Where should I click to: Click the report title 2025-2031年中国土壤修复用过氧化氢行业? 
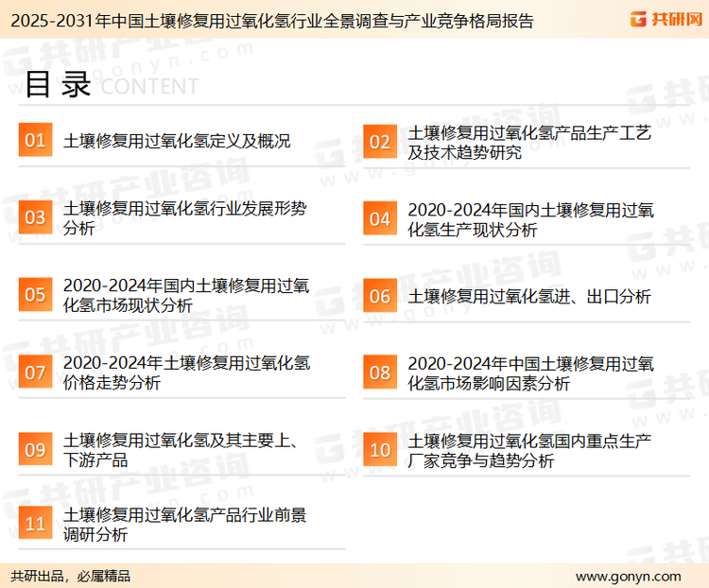click(x=272, y=21)
